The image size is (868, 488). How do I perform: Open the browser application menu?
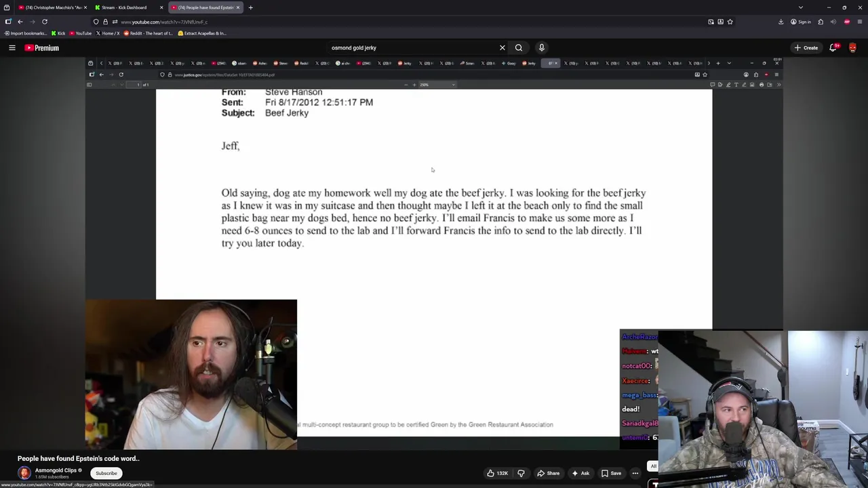pos(860,22)
